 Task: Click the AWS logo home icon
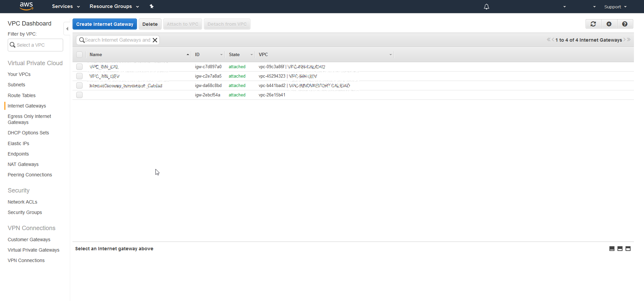[x=26, y=6]
